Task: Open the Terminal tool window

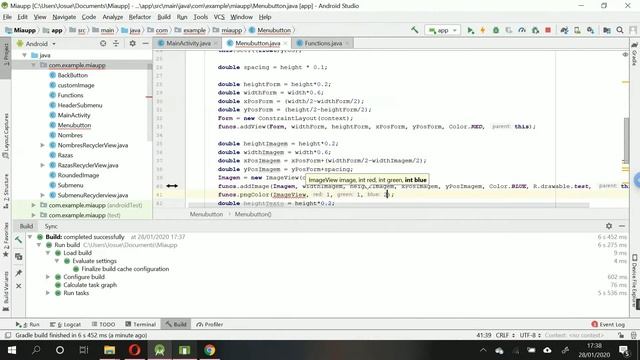Action: pyautogui.click(x=140, y=324)
